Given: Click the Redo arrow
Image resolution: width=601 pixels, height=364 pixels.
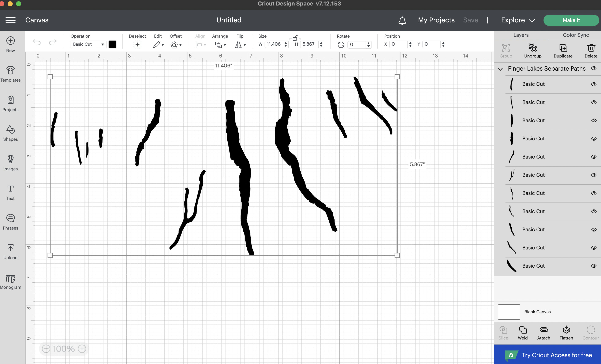Looking at the screenshot, I should tap(53, 42).
